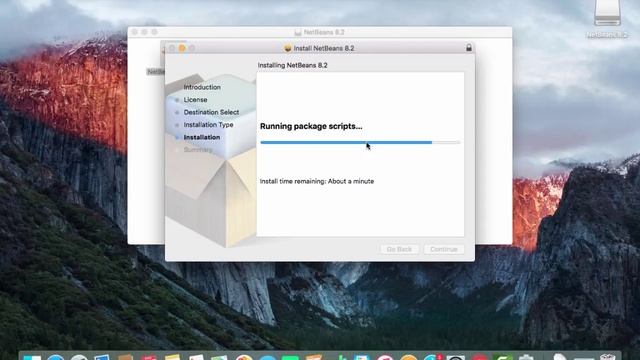This screenshot has height=360, width=640.
Task: Click the Go Back button
Action: pos(399,249)
